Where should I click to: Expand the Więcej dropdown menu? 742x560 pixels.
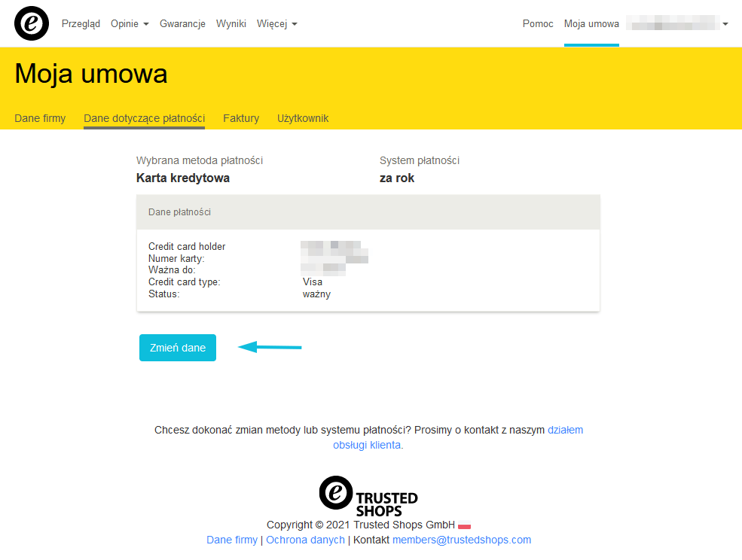click(276, 24)
